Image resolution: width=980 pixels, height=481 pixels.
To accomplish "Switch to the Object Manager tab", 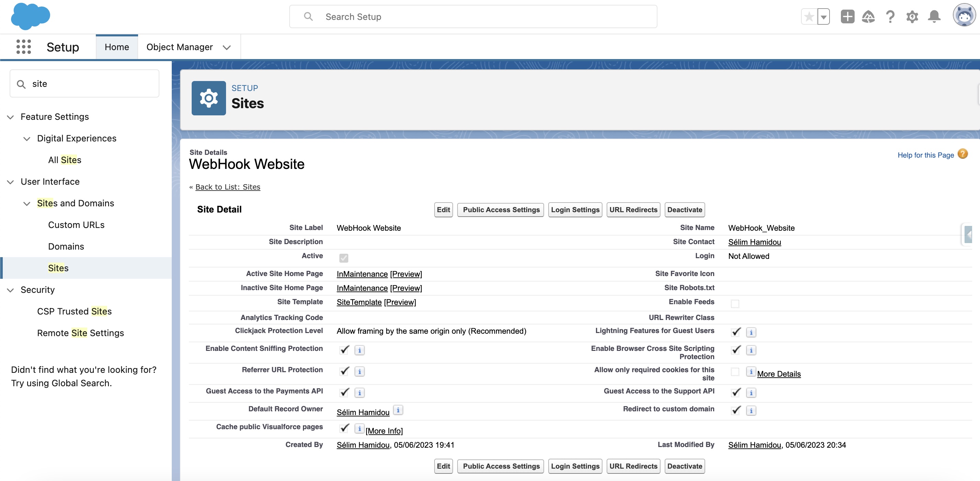I will click(x=180, y=47).
